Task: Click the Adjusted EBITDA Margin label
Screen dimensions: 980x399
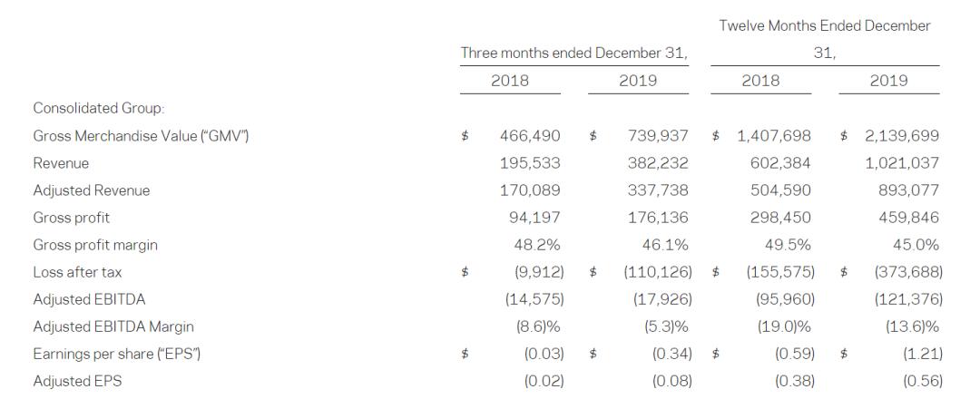Action: [113, 326]
